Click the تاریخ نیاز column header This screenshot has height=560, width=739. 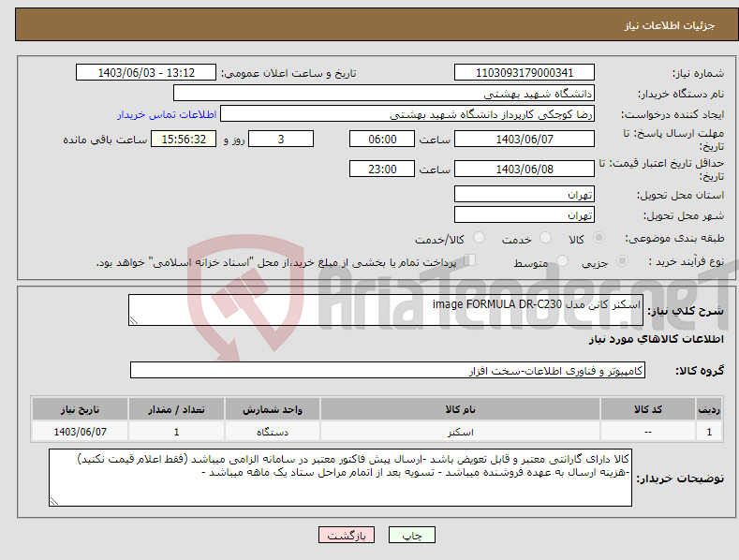click(80, 409)
